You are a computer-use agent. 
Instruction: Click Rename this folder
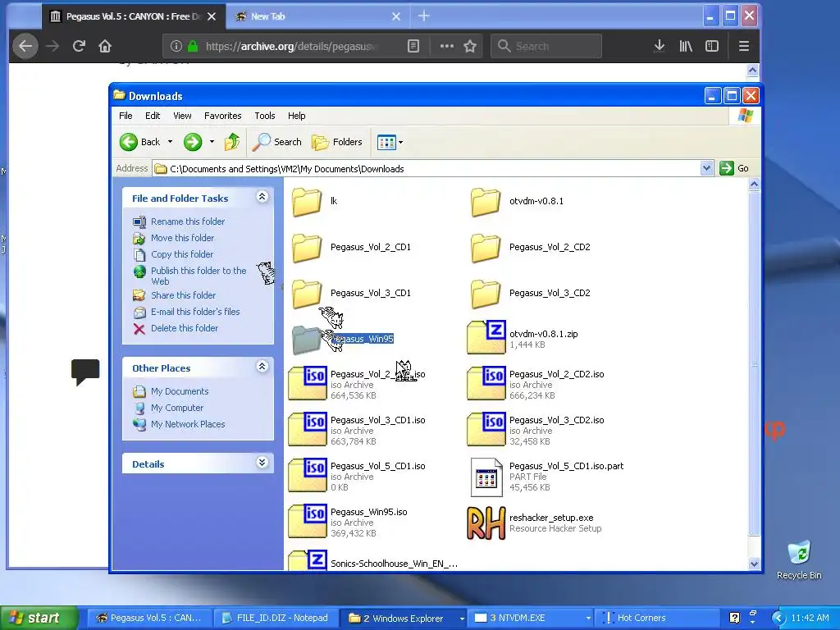pos(188,221)
